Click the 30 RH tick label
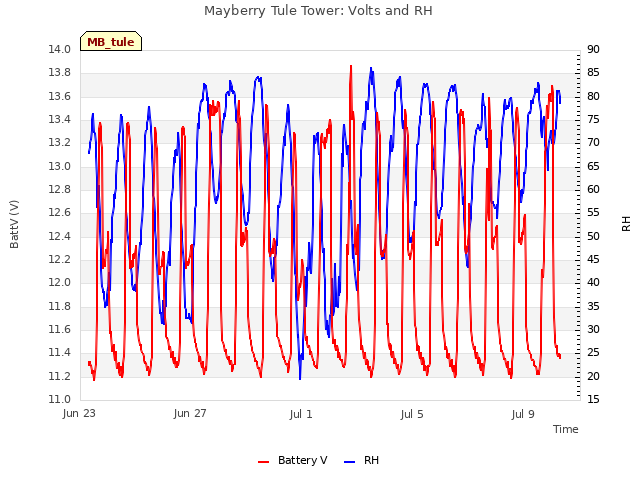This screenshot has width=640, height=480. (x=593, y=329)
